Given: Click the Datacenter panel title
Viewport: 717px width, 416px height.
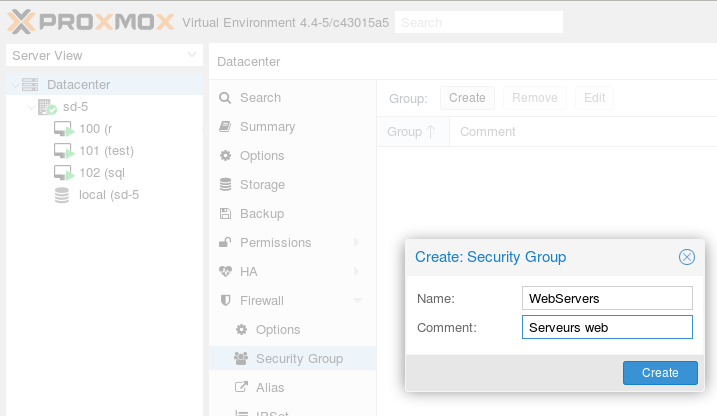Looking at the screenshot, I should coord(249,62).
